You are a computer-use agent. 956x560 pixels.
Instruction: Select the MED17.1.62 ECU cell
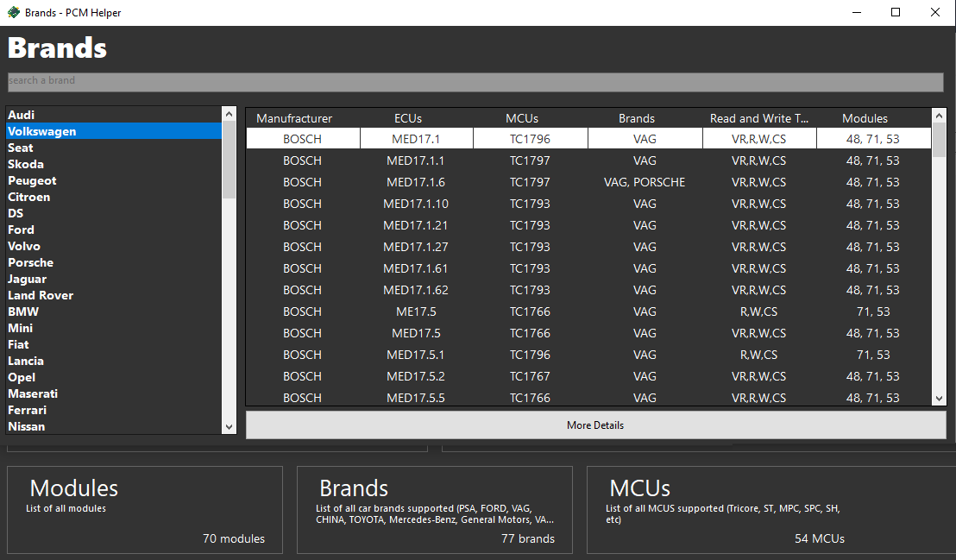click(417, 290)
